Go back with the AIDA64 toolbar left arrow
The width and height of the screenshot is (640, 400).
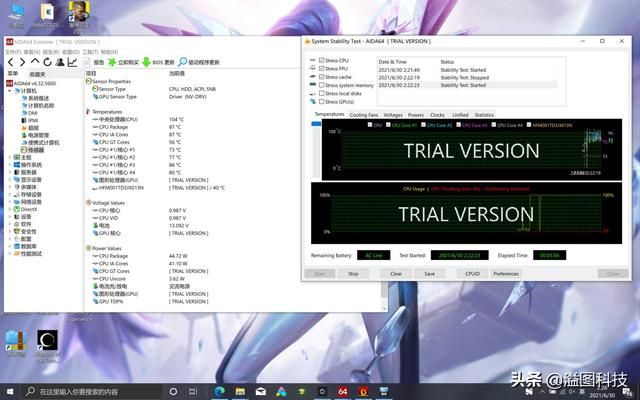(x=11, y=62)
